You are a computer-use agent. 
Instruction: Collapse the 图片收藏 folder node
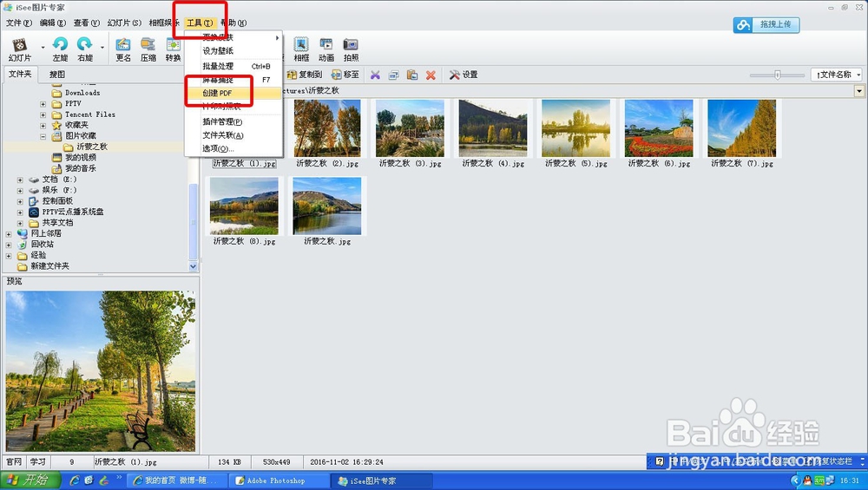43,136
